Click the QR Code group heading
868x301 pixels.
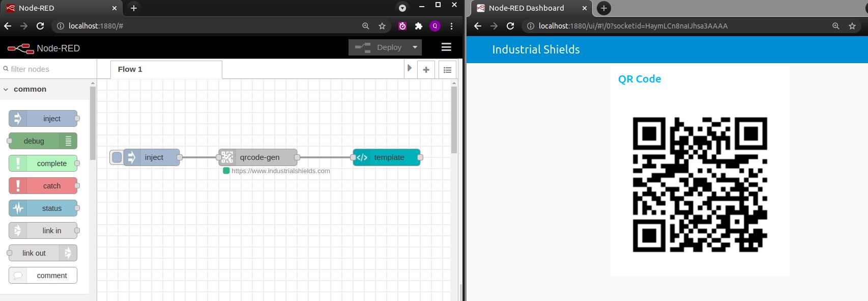click(x=640, y=79)
